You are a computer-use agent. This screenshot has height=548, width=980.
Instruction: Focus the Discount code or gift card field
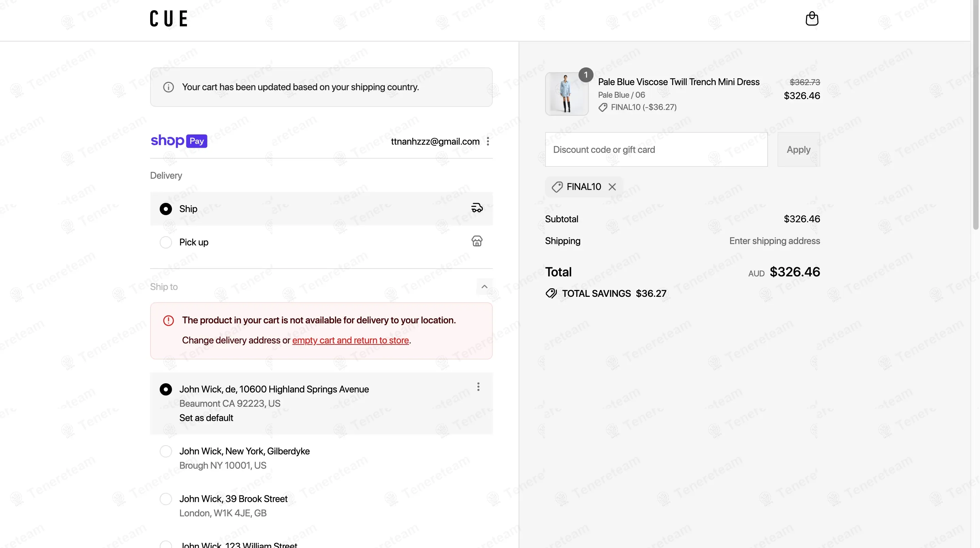click(x=656, y=149)
